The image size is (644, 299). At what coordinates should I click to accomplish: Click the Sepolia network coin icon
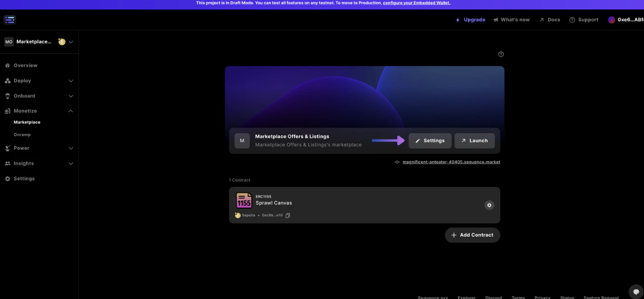pyautogui.click(x=238, y=215)
